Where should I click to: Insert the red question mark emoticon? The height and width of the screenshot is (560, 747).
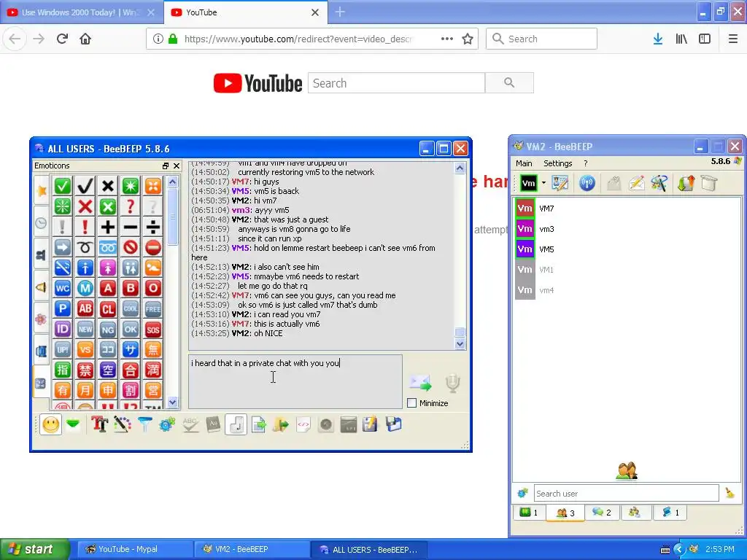point(130,206)
